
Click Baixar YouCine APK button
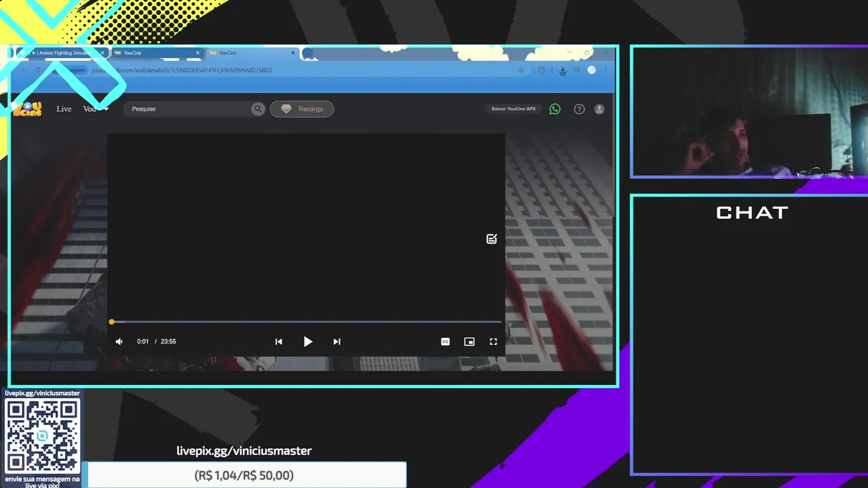pyautogui.click(x=513, y=108)
